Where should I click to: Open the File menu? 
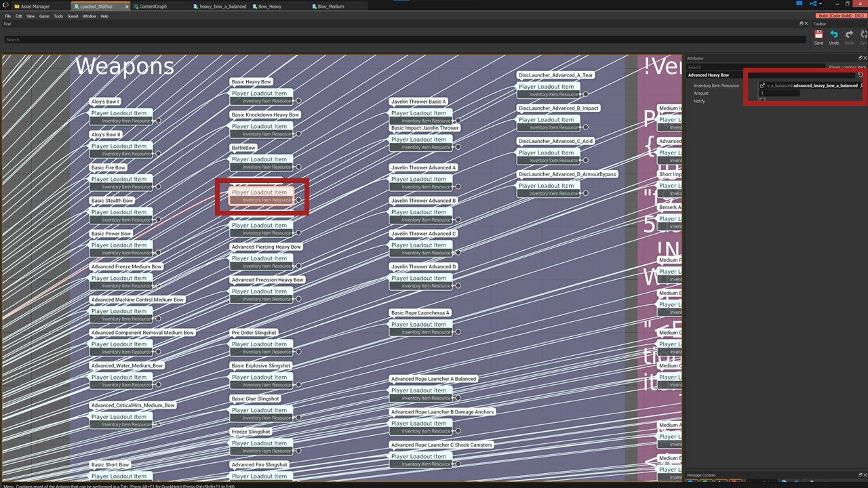(7, 16)
